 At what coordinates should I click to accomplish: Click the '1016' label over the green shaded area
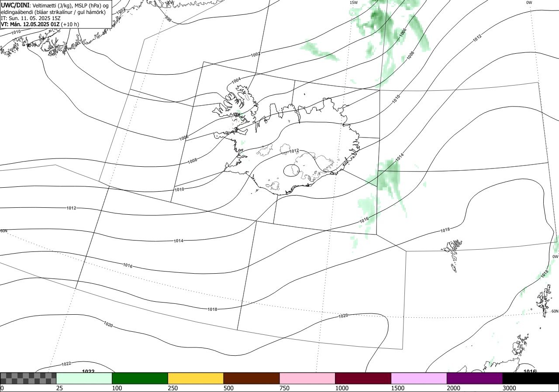(365, 219)
